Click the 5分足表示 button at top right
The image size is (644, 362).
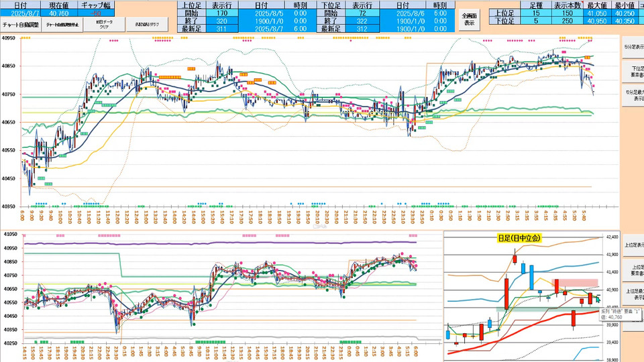tap(633, 46)
